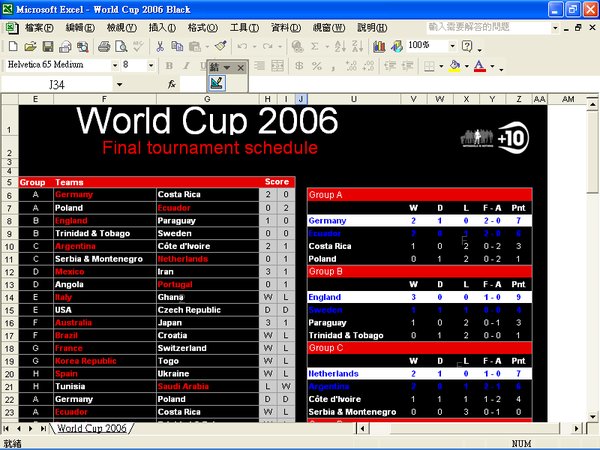This screenshot has height=450, width=600.
Task: Toggle right text alignment
Action: pos(259,66)
